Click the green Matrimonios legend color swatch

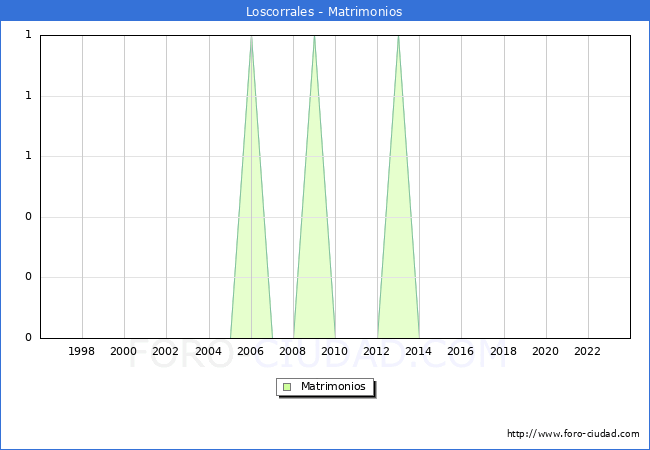pos(287,387)
